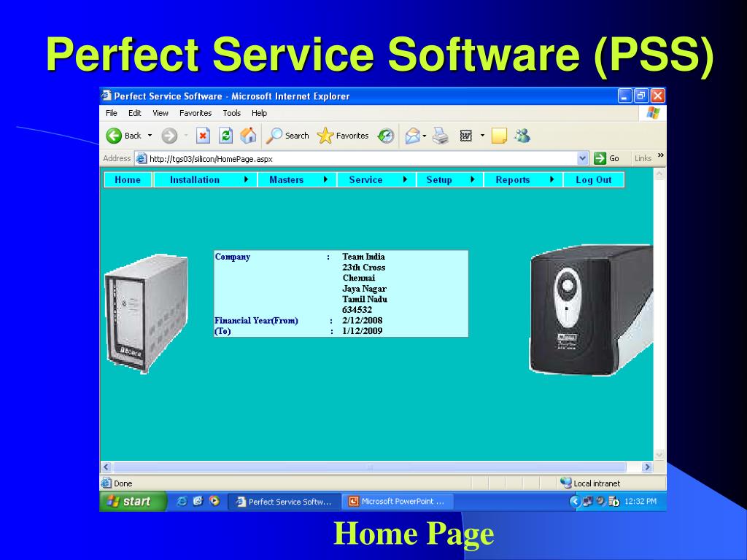This screenshot has width=747, height=560.
Task: Print page using printer icon
Action: [x=441, y=136]
